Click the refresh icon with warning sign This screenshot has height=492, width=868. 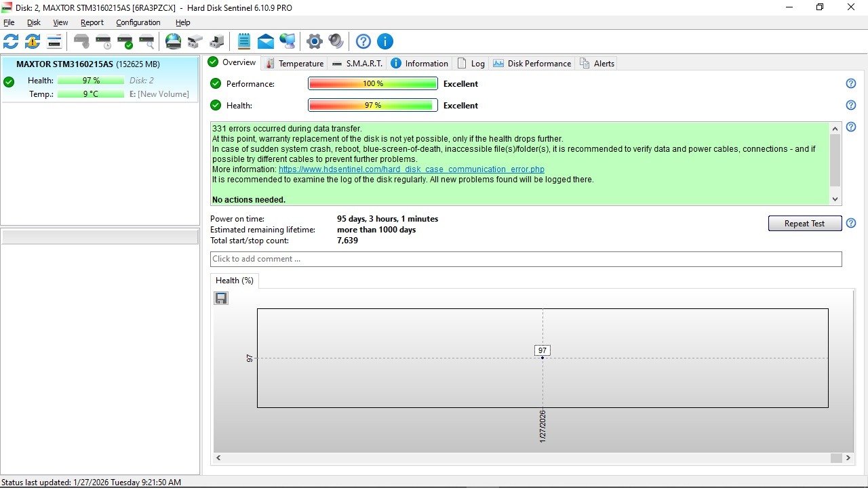33,42
